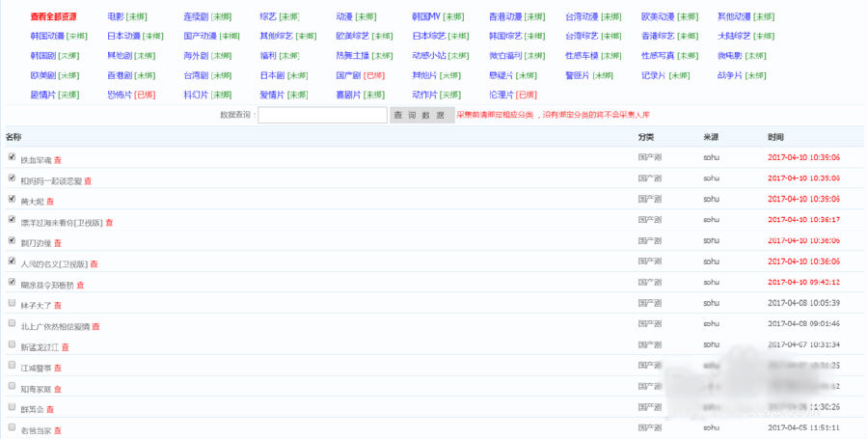Screen dimensions: 868x439
Task: Uncheck the 铁血军魂 row checkbox
Action: [x=12, y=157]
